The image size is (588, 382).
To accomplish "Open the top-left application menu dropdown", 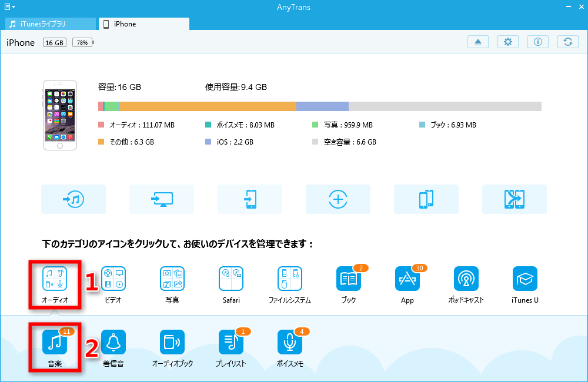I will 9,6.
